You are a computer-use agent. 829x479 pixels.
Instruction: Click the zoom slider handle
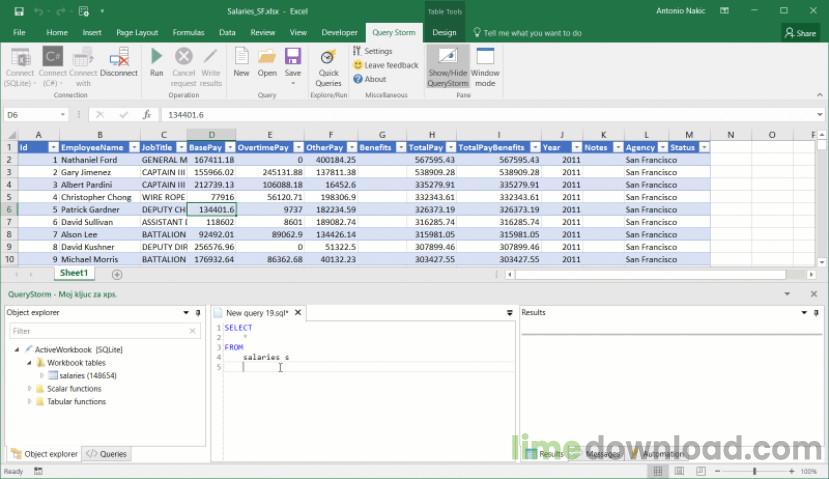pos(754,471)
